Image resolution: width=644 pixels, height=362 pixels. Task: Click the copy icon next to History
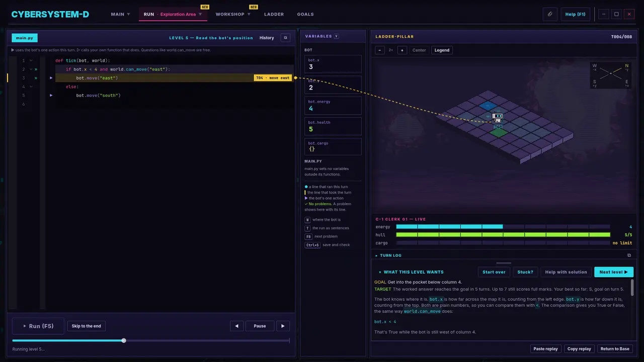coord(285,38)
